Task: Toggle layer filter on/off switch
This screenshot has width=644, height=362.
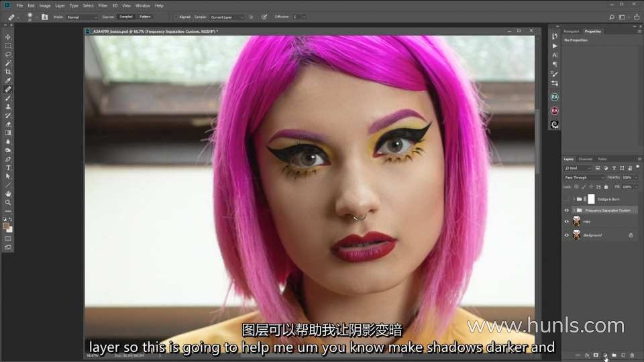Action: [x=637, y=167]
